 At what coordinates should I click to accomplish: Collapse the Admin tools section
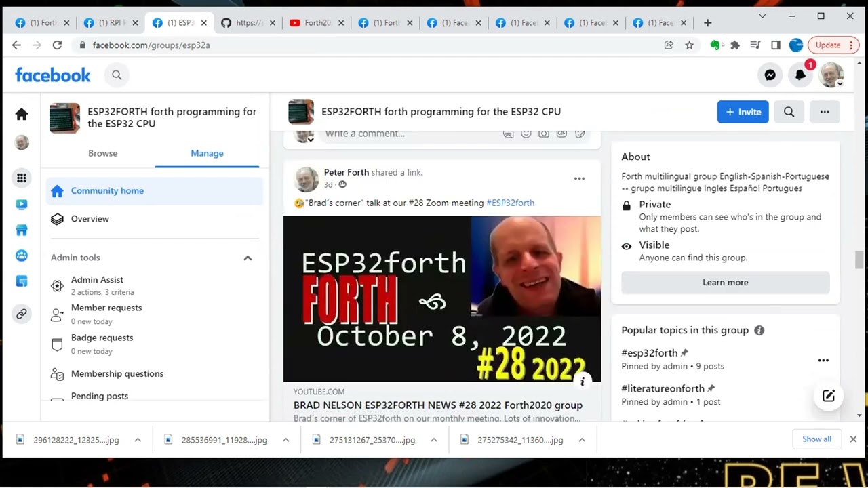point(248,258)
